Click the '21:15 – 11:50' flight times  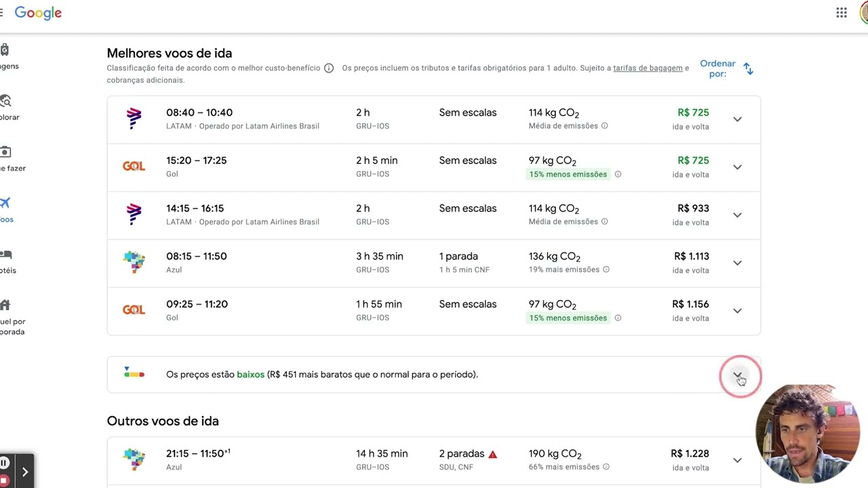tap(198, 453)
